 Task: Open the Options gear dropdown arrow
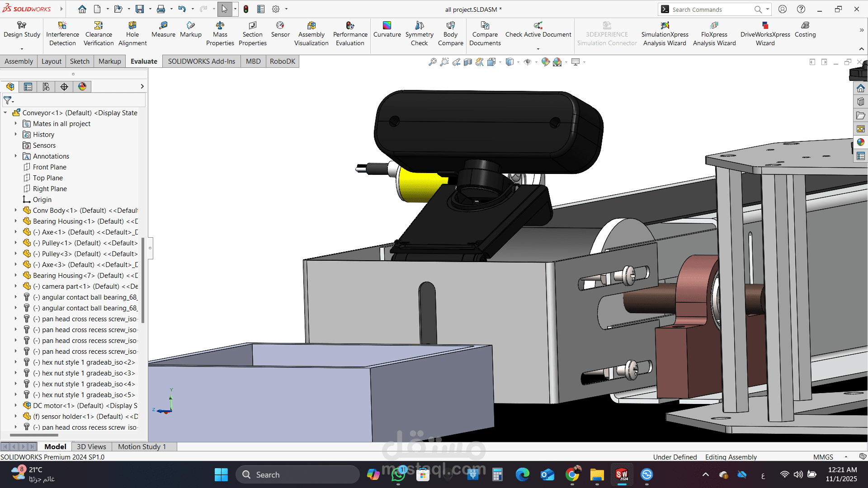point(286,9)
